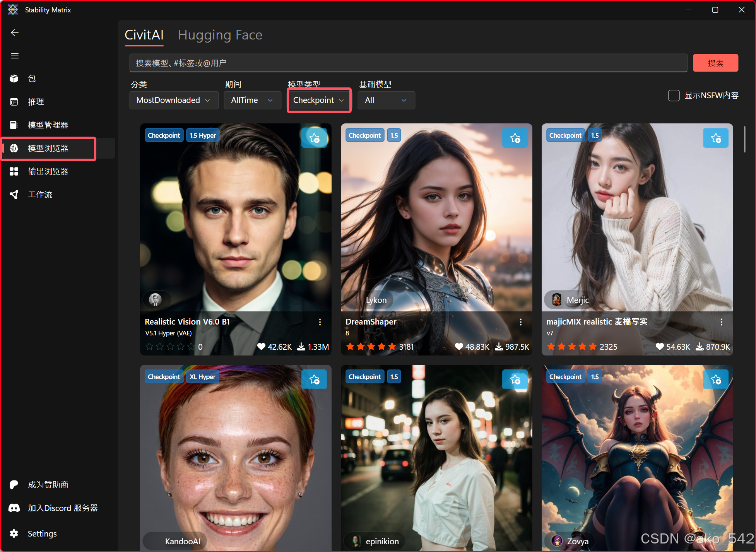This screenshot has height=552, width=756.
Task: Click the DreamShaper five-star rating
Action: (371, 347)
